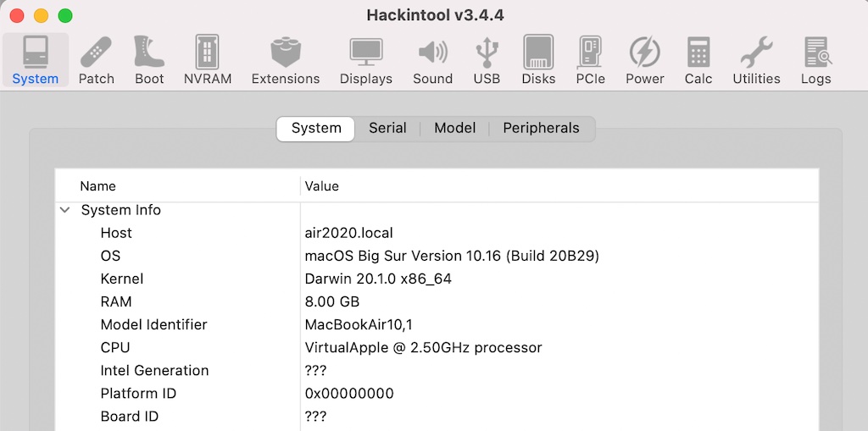Image resolution: width=868 pixels, height=431 pixels.
Task: Open the Utilities wrench icon
Action: point(757,60)
